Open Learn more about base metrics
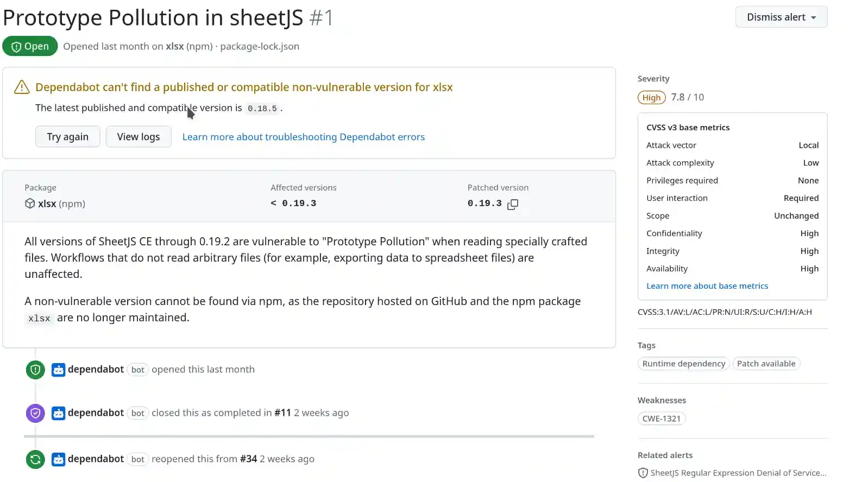This screenshot has height=482, width=868. pos(707,286)
